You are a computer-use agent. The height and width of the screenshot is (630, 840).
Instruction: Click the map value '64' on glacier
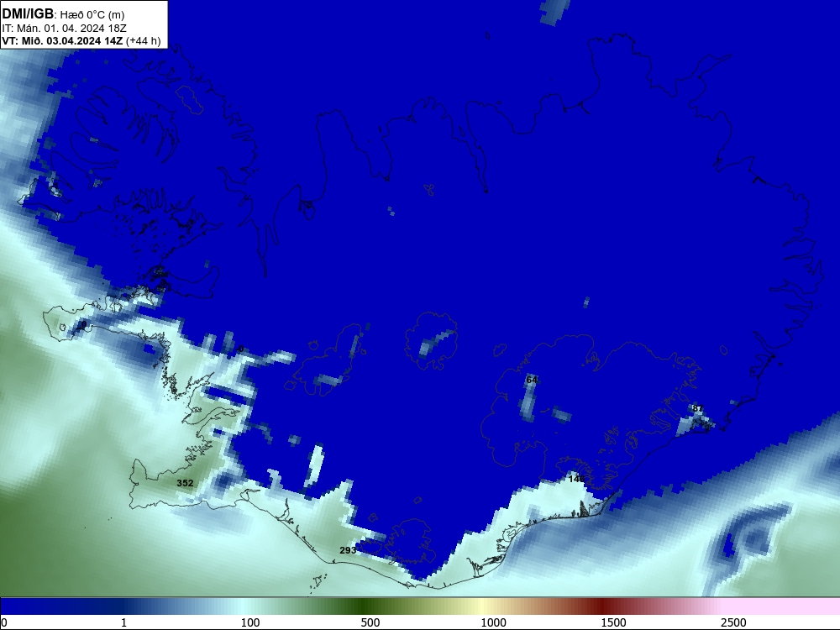pyautogui.click(x=532, y=380)
